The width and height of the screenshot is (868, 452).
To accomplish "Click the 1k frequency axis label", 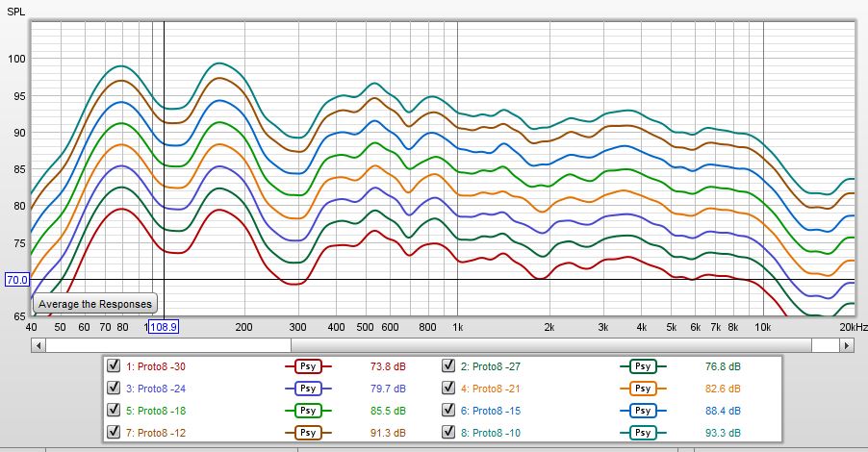I will 457,327.
